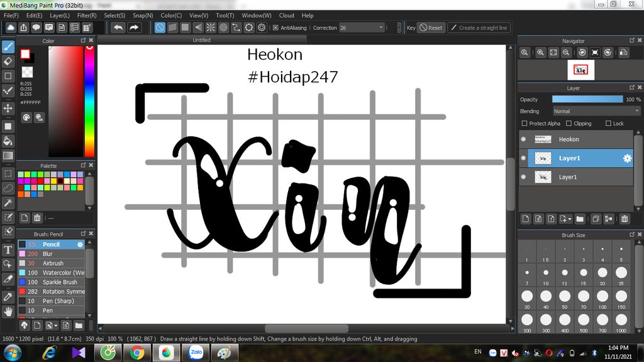The width and height of the screenshot is (644, 362).
Task: Open the Cloud menu
Action: pyautogui.click(x=287, y=15)
